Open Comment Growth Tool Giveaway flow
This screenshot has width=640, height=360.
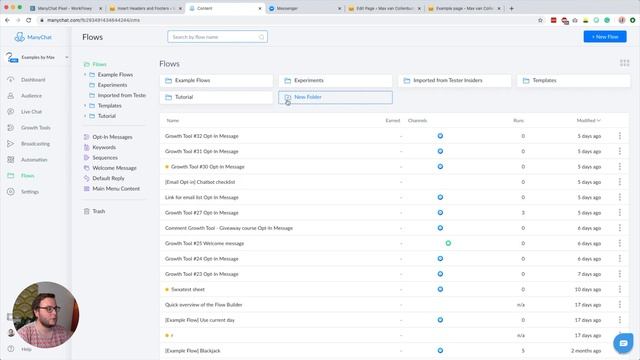pyautogui.click(x=229, y=228)
